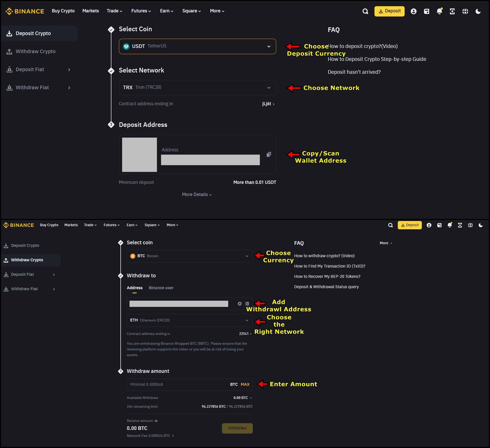The height and width of the screenshot is (448, 490).
Task: Open language globe icon in top header
Action: click(465, 11)
